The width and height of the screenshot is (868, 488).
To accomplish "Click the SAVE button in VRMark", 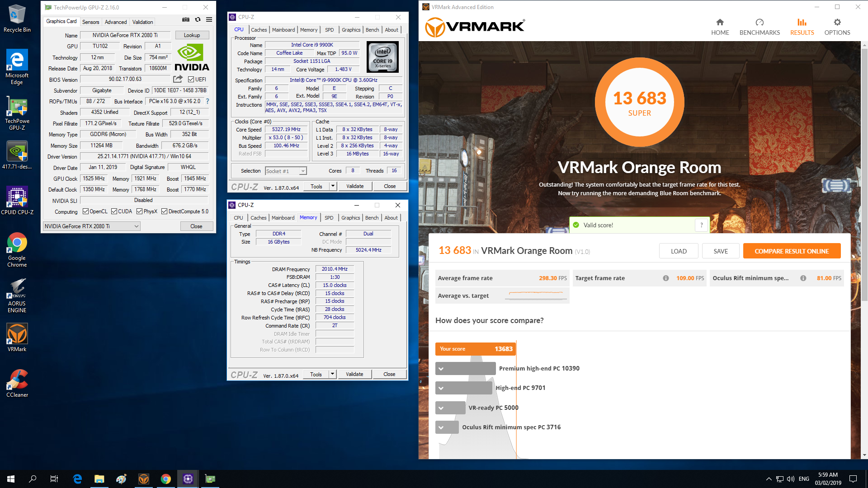I will point(721,251).
